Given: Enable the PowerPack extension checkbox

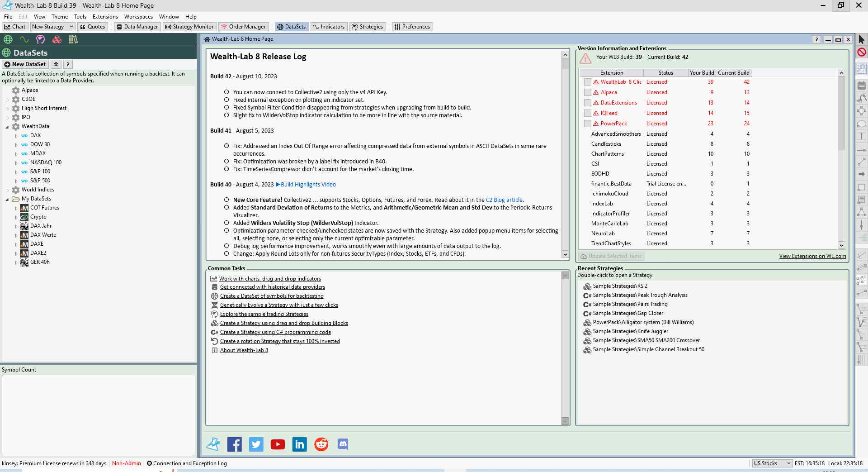Looking at the screenshot, I should [x=587, y=124].
